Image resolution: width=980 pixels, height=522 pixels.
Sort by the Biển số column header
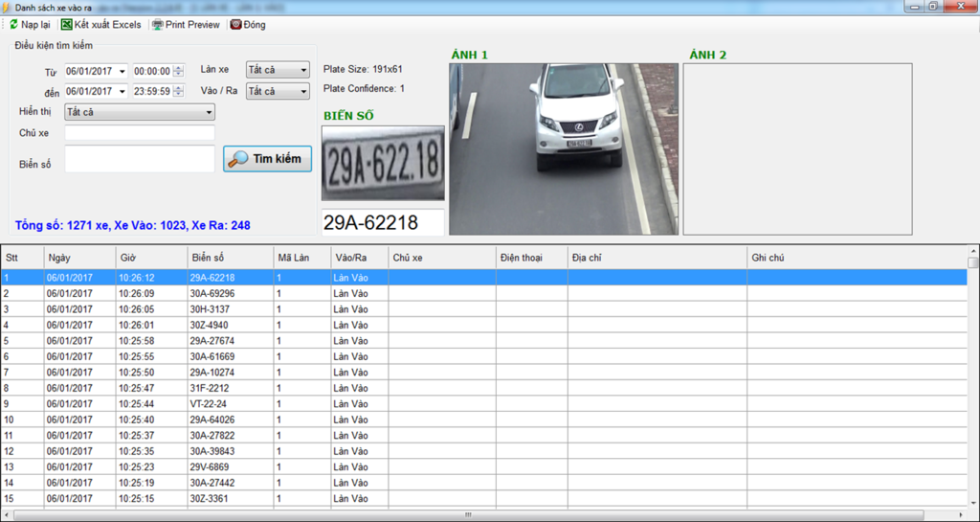(230, 258)
